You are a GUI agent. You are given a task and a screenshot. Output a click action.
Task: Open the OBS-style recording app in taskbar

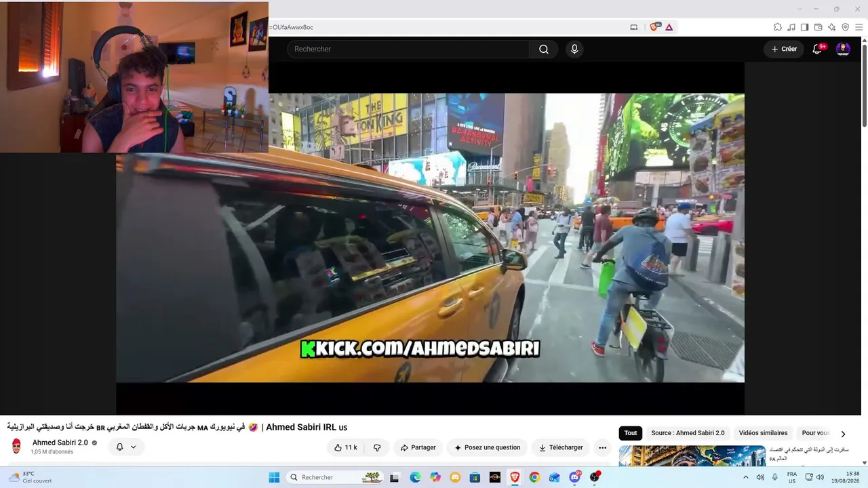coord(595,477)
